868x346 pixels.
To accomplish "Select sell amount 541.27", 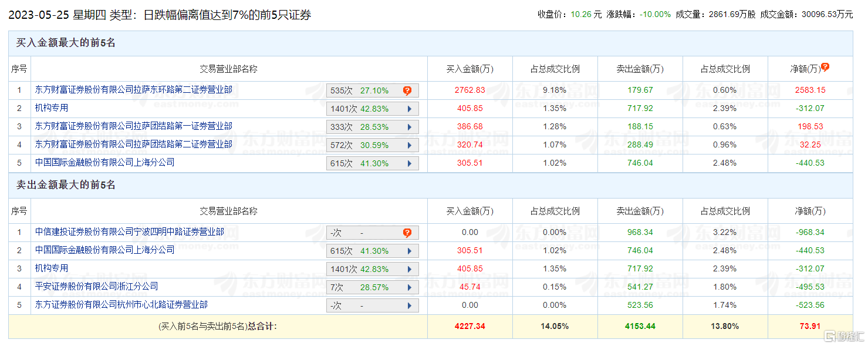I will [640, 287].
